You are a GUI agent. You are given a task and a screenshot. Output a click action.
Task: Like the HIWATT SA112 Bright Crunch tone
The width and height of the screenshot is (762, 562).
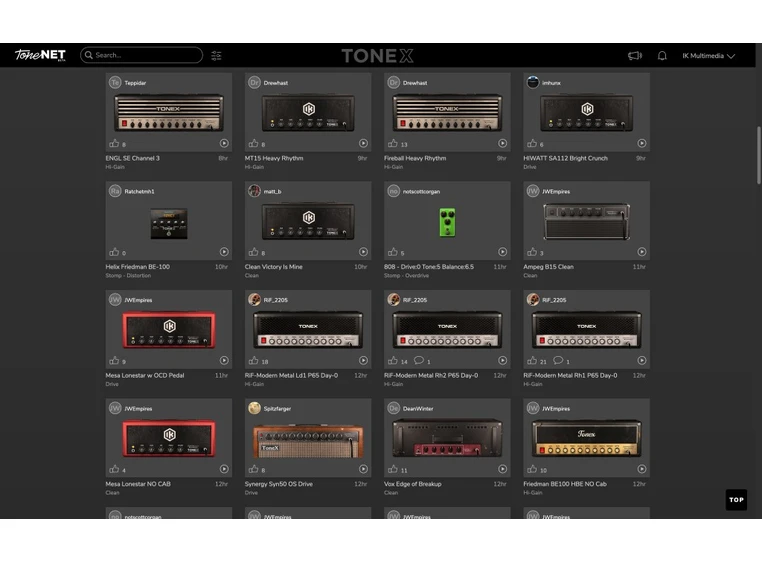point(532,143)
